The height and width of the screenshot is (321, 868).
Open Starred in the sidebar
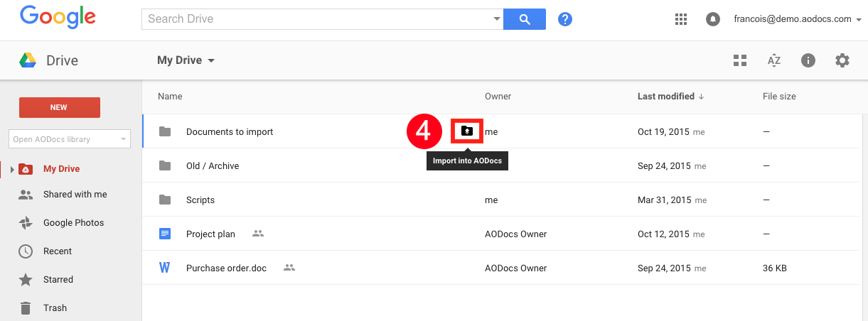click(x=58, y=280)
